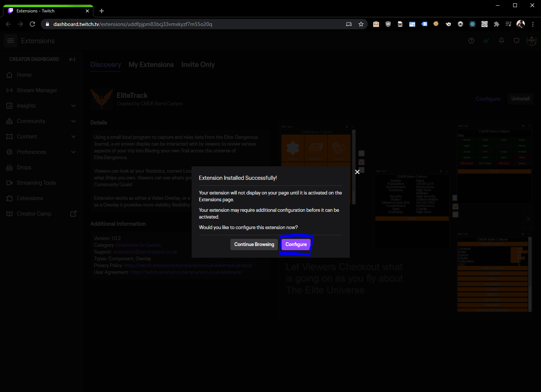Click the help question mark icon
541x392 pixels.
point(471,41)
